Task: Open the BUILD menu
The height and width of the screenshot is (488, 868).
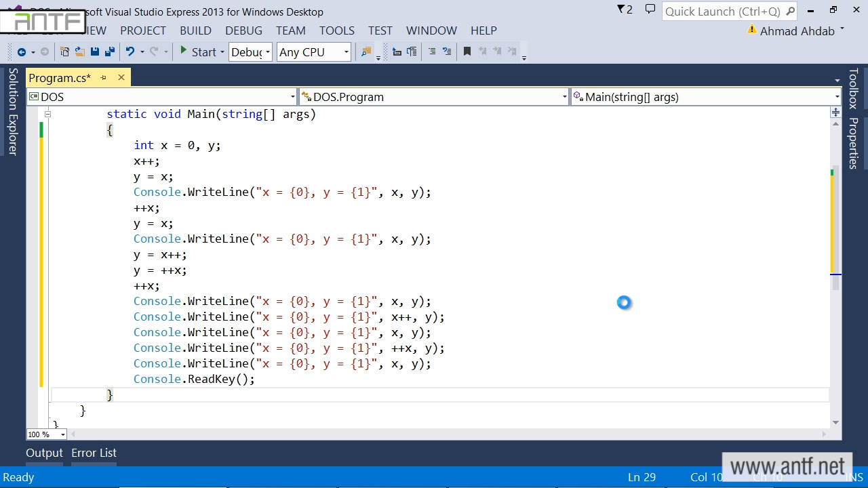Action: click(x=195, y=30)
